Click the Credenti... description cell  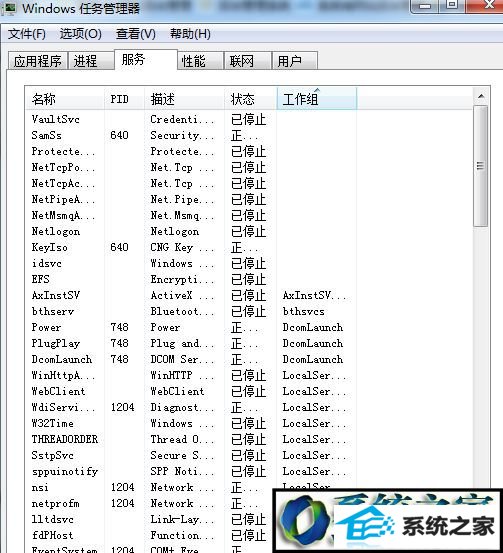pos(182,120)
